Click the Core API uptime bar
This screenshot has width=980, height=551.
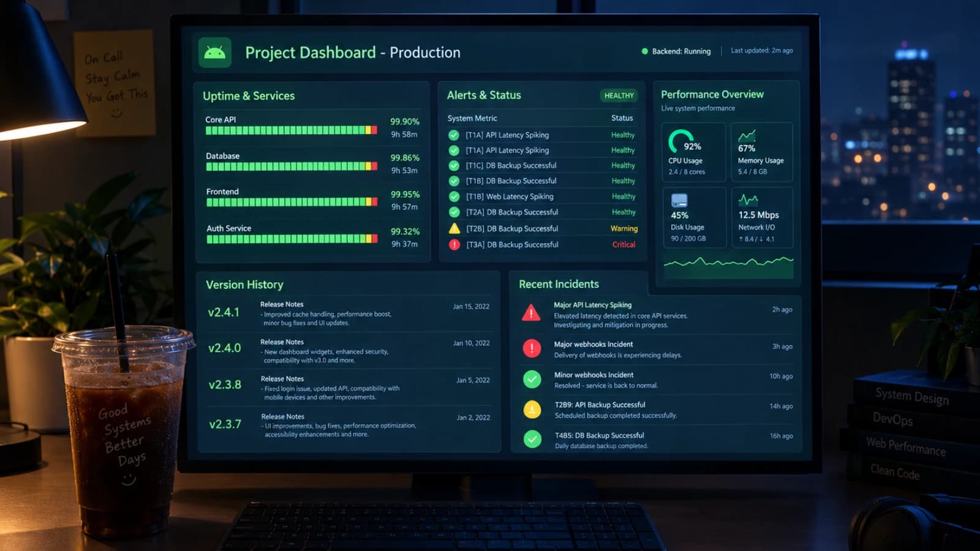[x=292, y=130]
